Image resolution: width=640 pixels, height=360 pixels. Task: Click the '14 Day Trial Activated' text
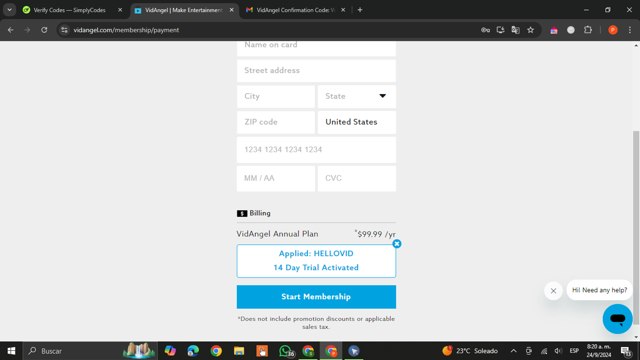(x=316, y=268)
